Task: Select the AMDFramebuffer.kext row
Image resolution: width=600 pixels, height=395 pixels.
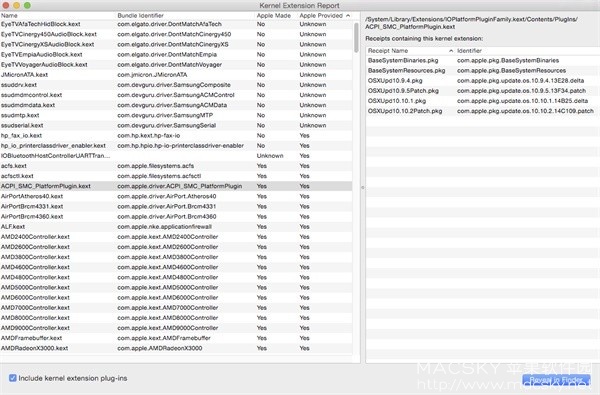Action: pos(176,338)
